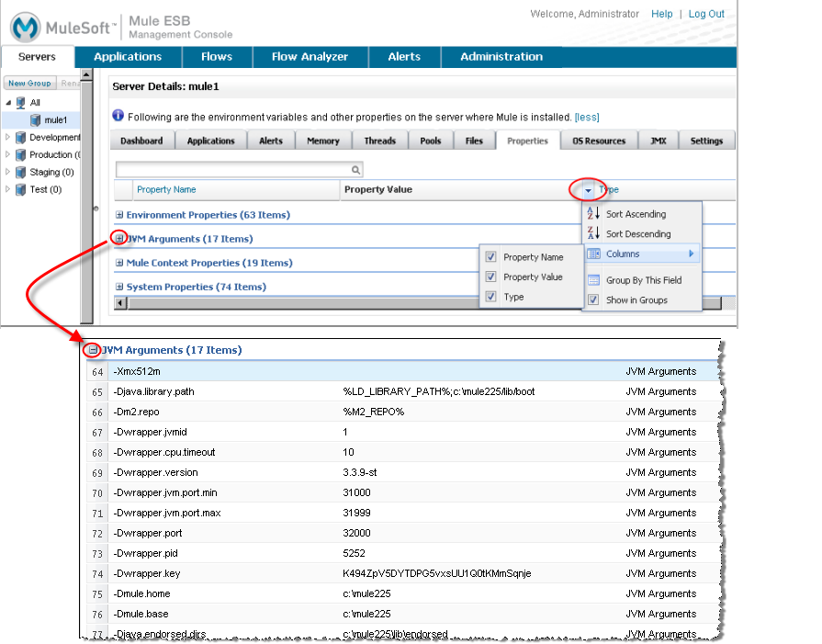This screenshot has height=644, width=822.
Task: Click the Sort Descending icon in menu
Action: [593, 233]
